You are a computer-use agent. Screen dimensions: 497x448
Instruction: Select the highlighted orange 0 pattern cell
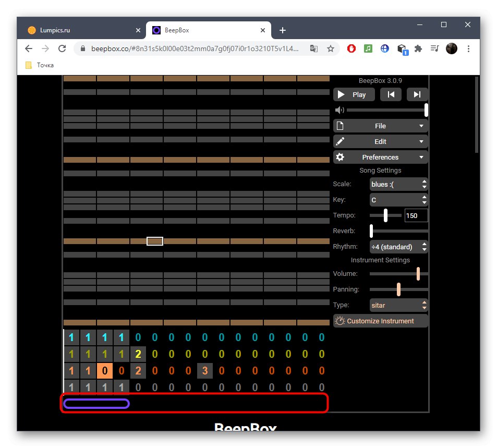[x=105, y=371]
